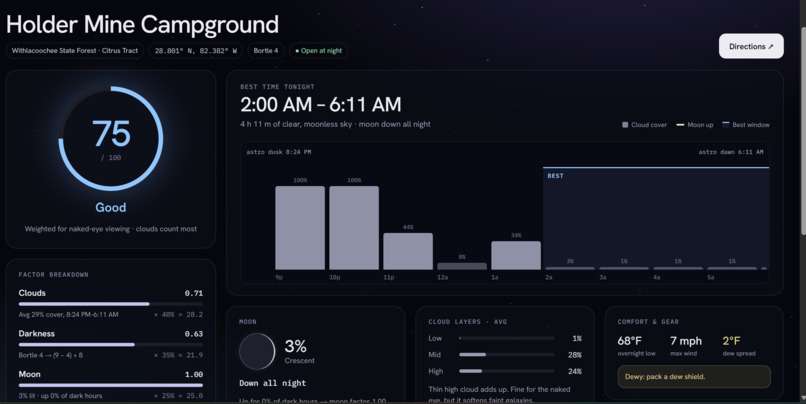The image size is (806, 404).
Task: Open Directions for the campground
Action: [x=751, y=46]
